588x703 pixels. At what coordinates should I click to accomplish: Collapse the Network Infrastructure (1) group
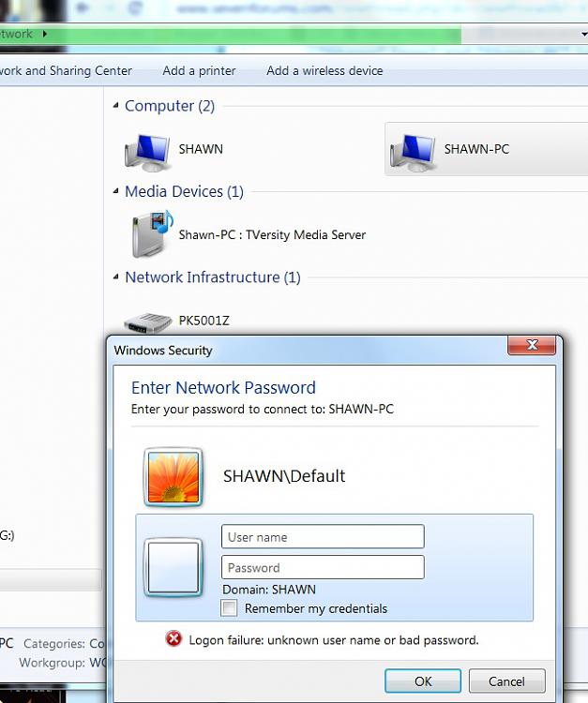pos(115,277)
